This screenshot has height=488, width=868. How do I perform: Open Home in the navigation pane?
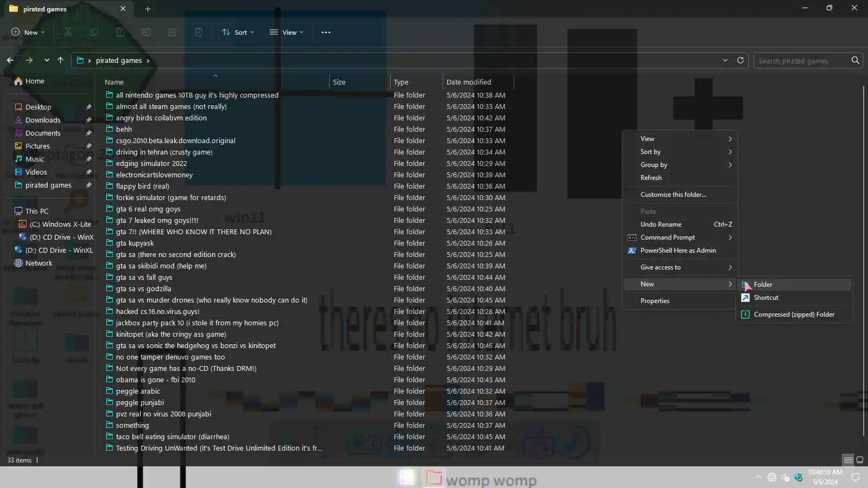click(x=35, y=81)
